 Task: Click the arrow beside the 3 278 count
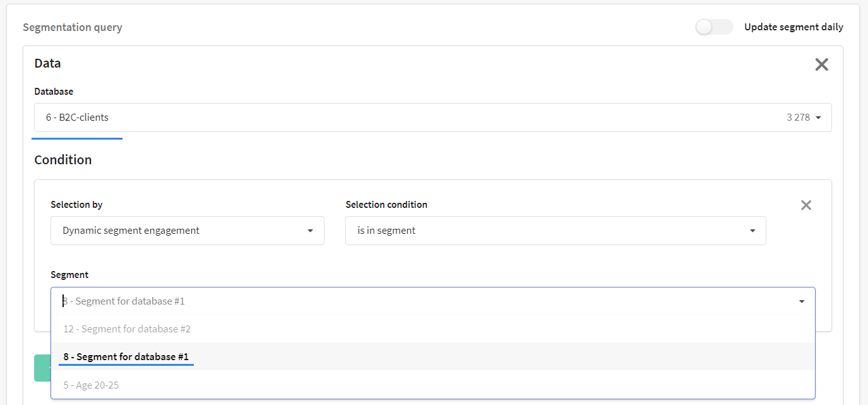point(818,118)
